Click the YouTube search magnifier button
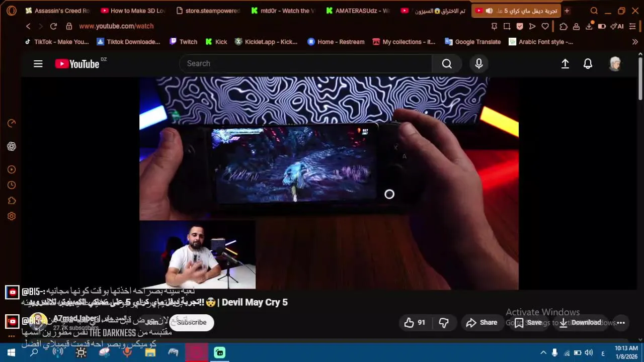This screenshot has width=644, height=362. point(447,63)
